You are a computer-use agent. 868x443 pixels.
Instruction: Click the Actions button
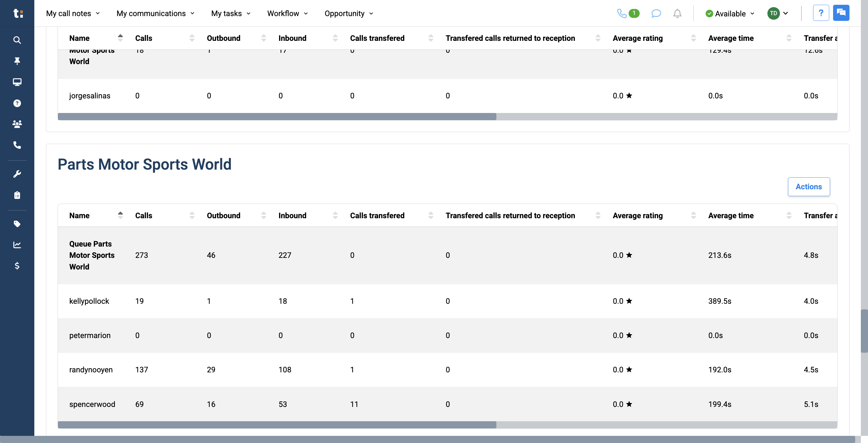coord(808,187)
